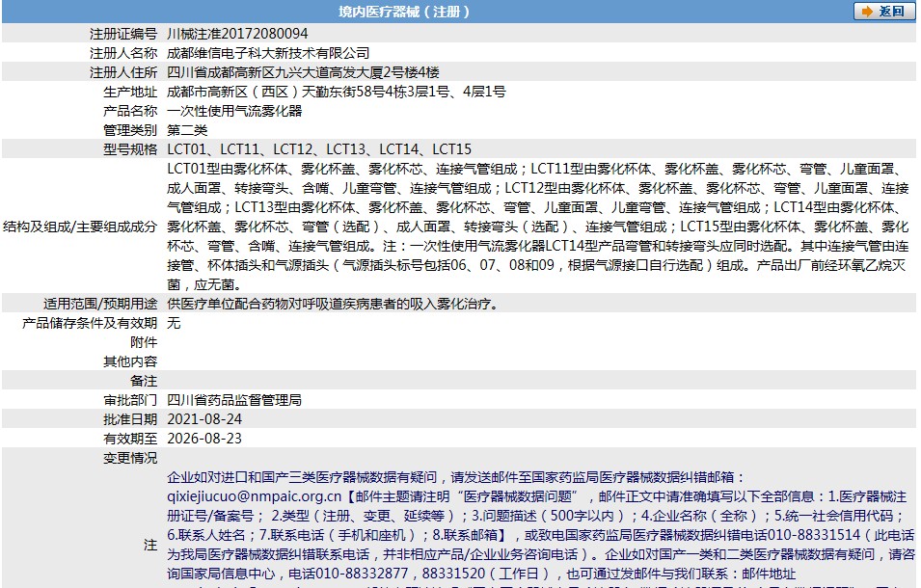This screenshot has width=921, height=588.
Task: Click the label 管理类别
Action: tap(130, 130)
